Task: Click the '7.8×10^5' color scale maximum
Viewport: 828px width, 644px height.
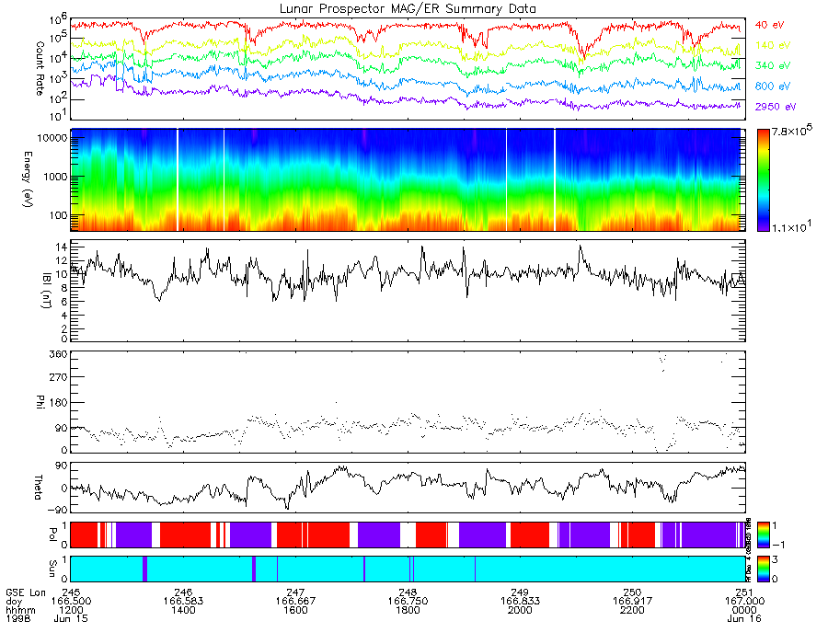Action: 792,131
